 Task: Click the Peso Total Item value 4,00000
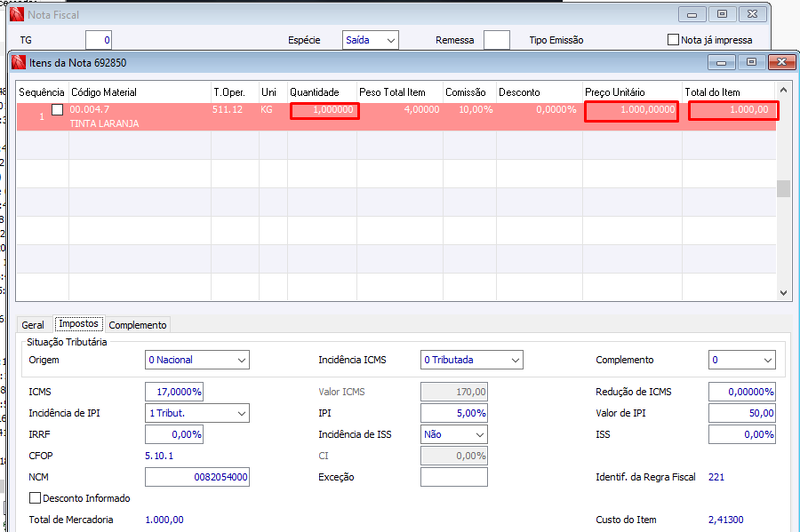[421, 109]
